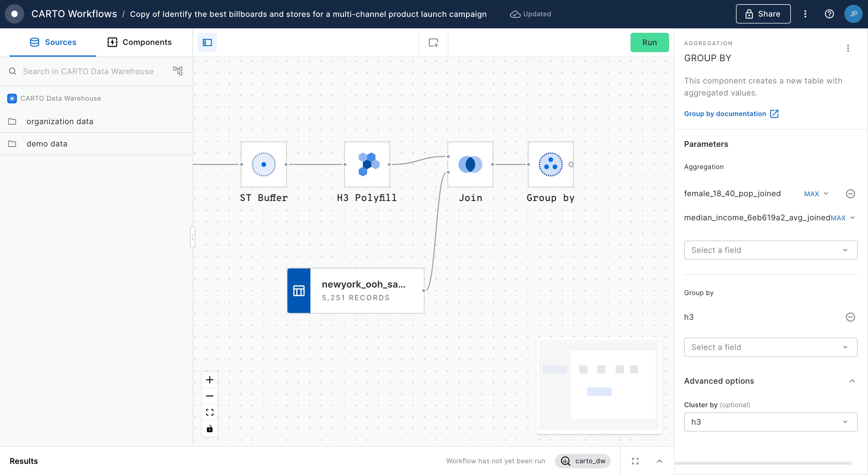Select CARTO Data Warehouse connection row
Image resolution: width=868 pixels, height=475 pixels.
click(96, 98)
